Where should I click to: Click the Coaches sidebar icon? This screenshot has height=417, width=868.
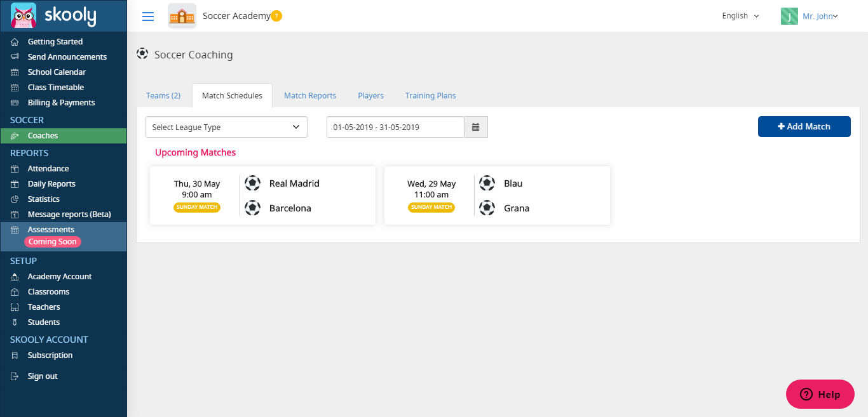(x=15, y=136)
